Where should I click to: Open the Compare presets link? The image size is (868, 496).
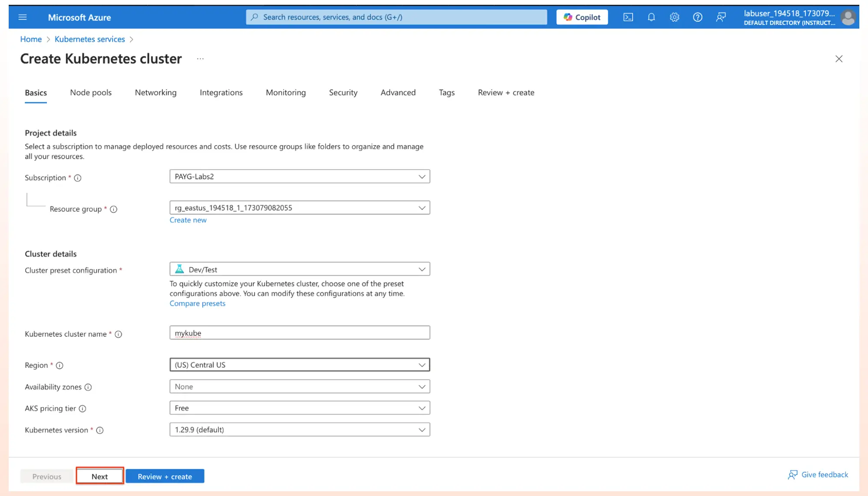pos(198,303)
